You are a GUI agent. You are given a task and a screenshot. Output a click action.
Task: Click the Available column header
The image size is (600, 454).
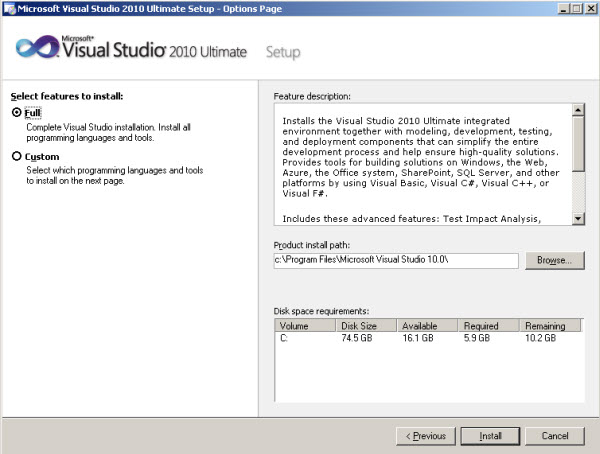[x=427, y=326]
